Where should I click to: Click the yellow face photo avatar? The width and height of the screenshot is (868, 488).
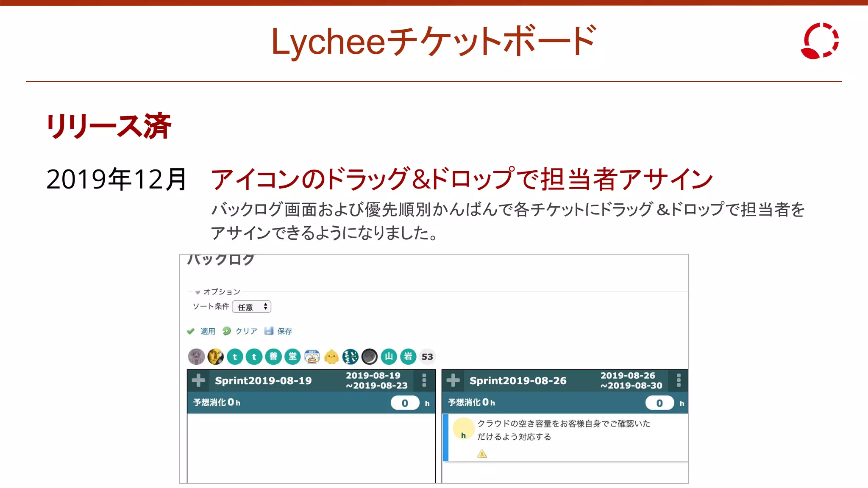[215, 357]
